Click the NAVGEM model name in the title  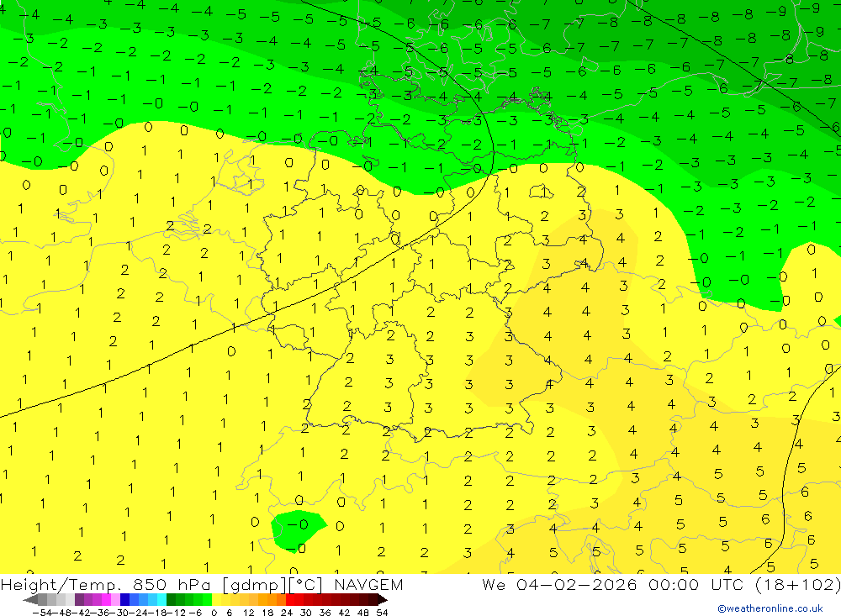coord(368,584)
